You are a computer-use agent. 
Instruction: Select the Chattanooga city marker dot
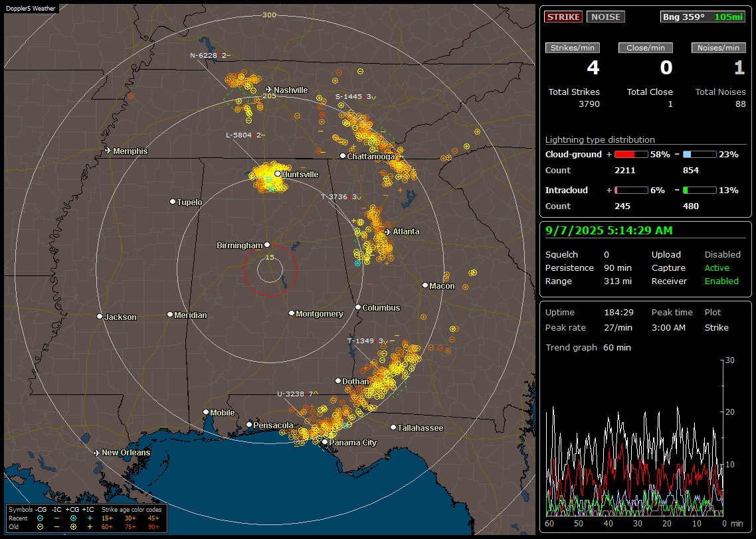tap(343, 156)
